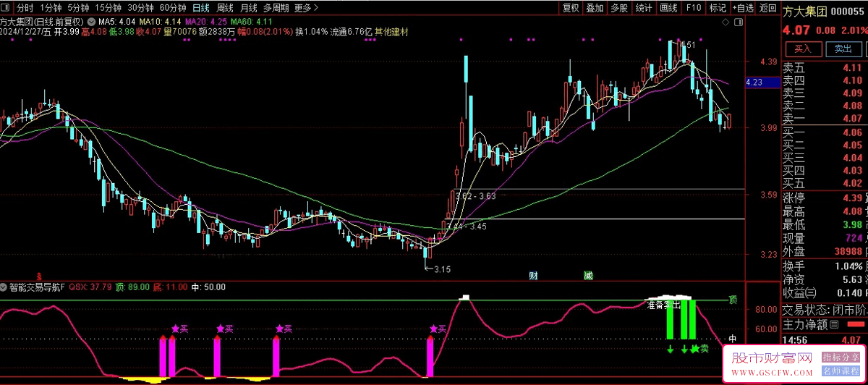
Task: Click the 方大集团 stock name in quote panel
Action: click(x=804, y=11)
